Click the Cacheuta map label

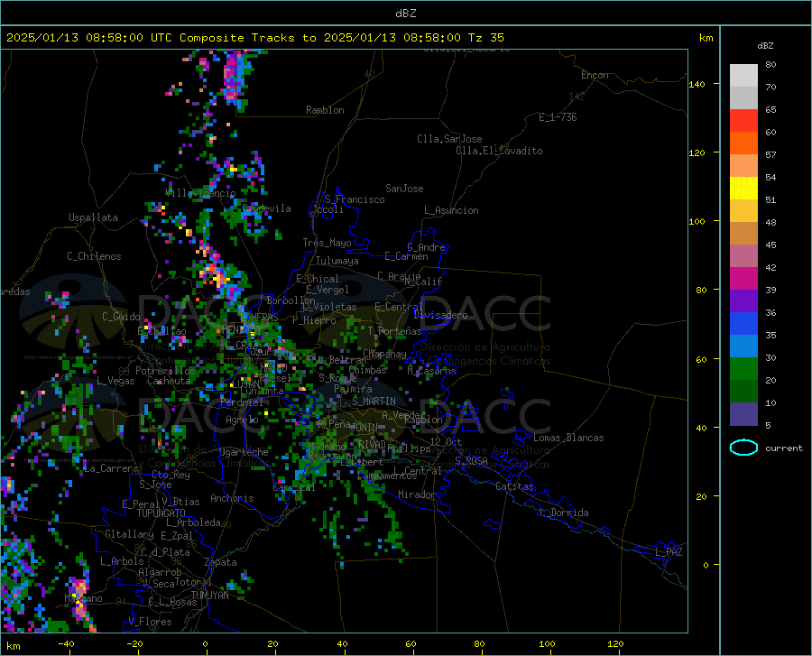[x=169, y=381]
